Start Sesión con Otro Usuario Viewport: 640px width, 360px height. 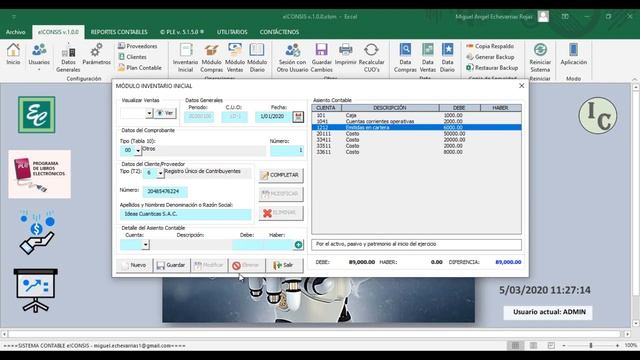(x=292, y=58)
